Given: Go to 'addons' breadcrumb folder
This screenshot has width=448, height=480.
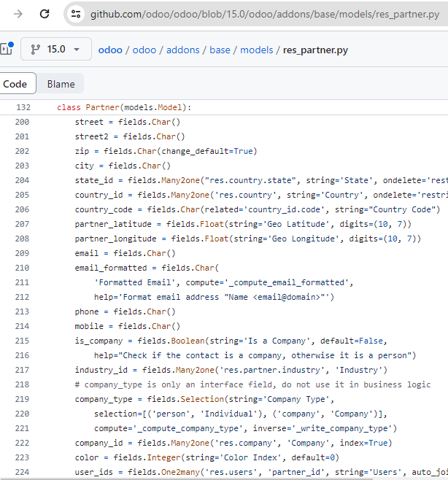Looking at the screenshot, I should (x=183, y=50).
